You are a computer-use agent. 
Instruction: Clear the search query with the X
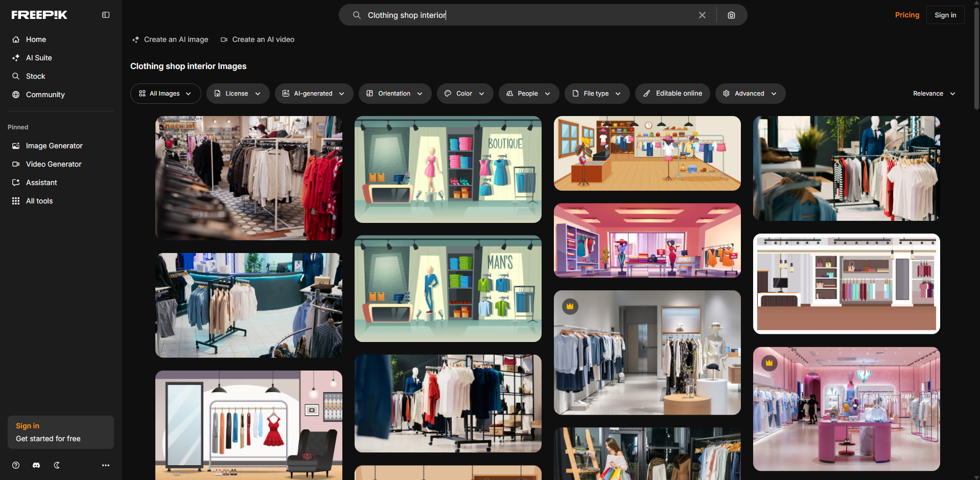(x=702, y=15)
